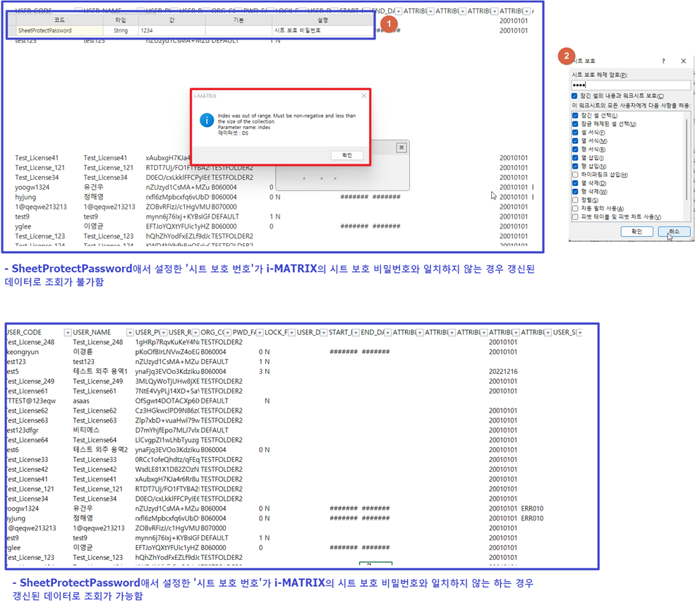Image resolution: width=700 pixels, height=615 pixels.
Task: Open END_DA filter dropdown in lower table
Action: (388, 332)
